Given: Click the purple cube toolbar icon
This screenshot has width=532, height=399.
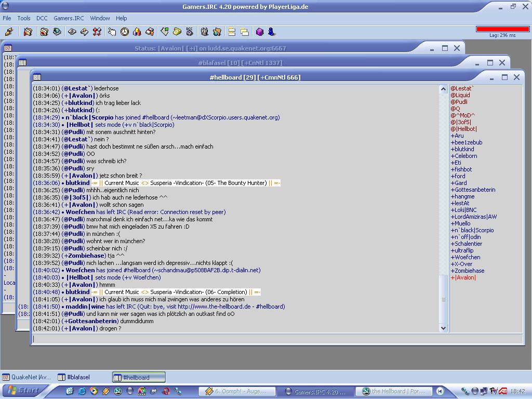Looking at the screenshot, I should point(260,32).
